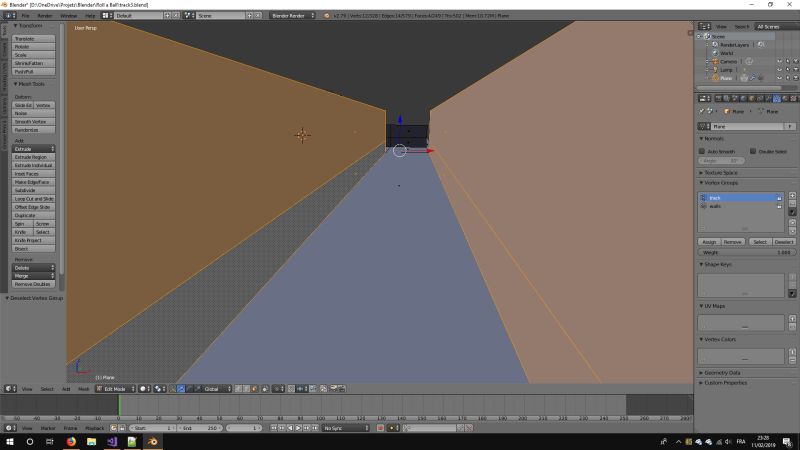Expand the Geometry Data panel
This screenshot has height=450, width=800.
[x=721, y=373]
